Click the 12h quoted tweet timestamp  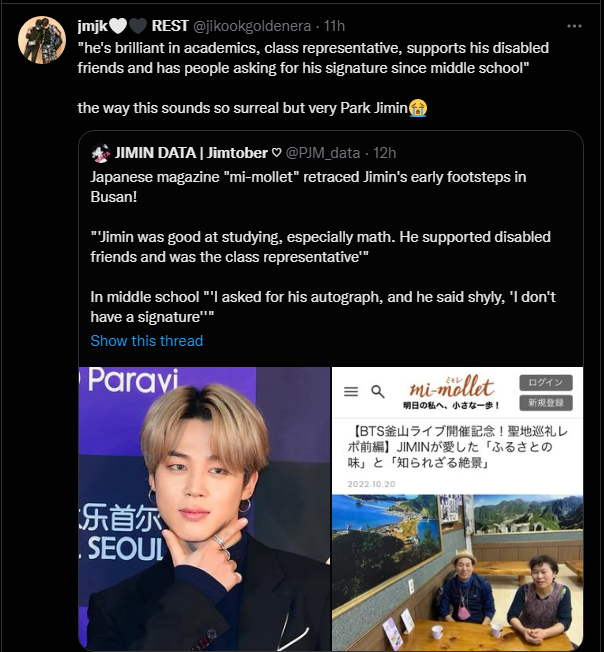pos(384,153)
